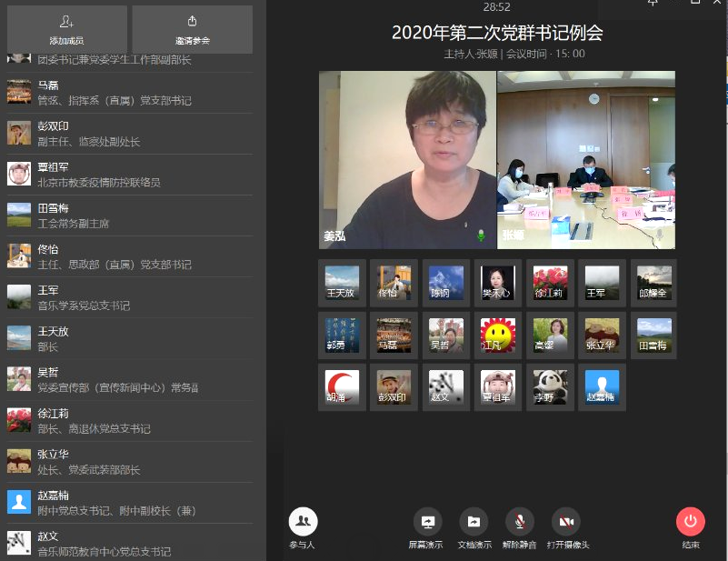The height and width of the screenshot is (561, 728).
Task: Click 马磊's concert avatar in member list
Action: pos(19,92)
